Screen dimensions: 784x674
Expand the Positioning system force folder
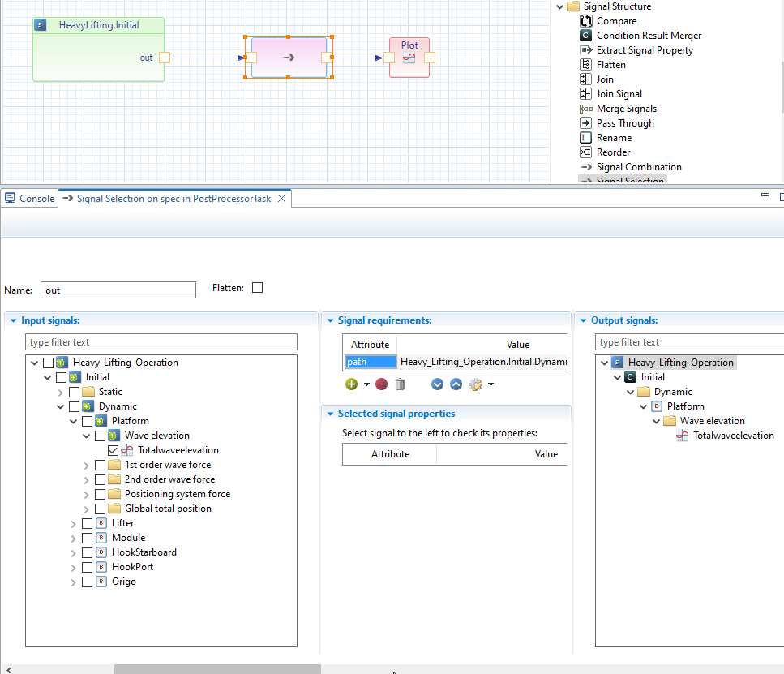point(87,494)
